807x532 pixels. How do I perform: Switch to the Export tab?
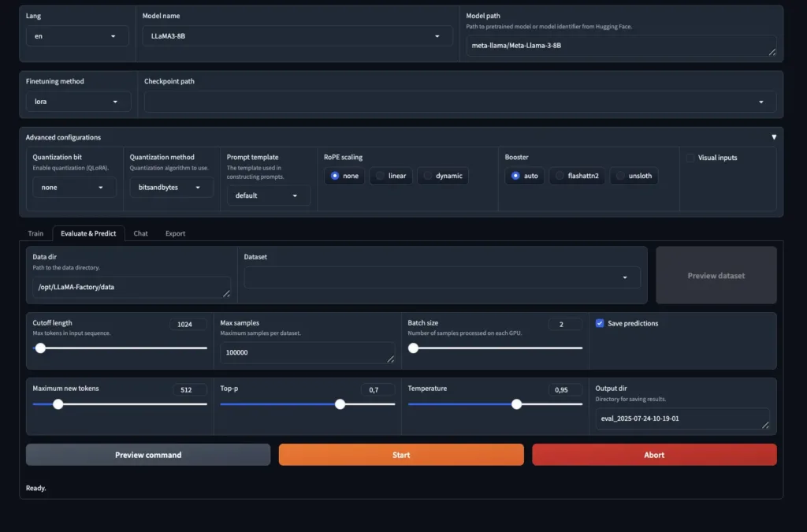175,233
